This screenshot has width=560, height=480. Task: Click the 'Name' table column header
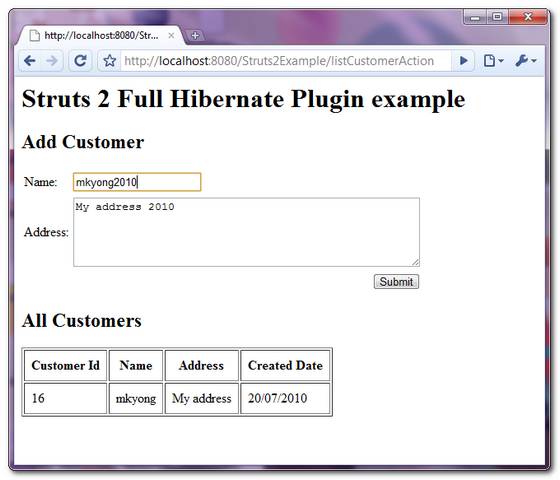click(x=136, y=365)
